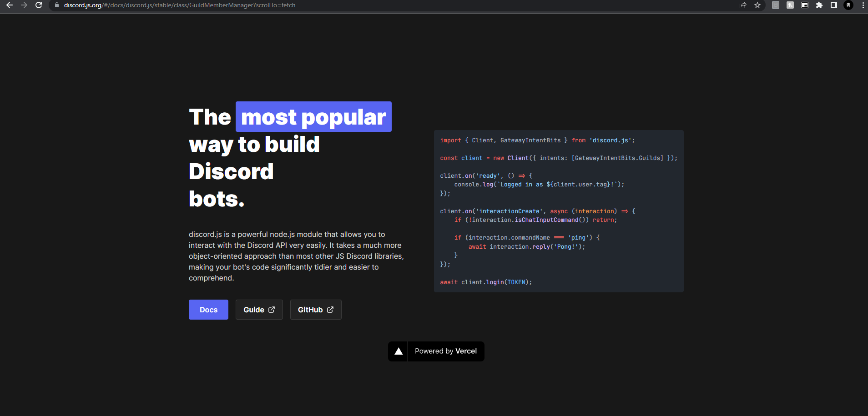Toggle the browser side panel
Viewport: 868px width, 416px height.
coord(834,5)
